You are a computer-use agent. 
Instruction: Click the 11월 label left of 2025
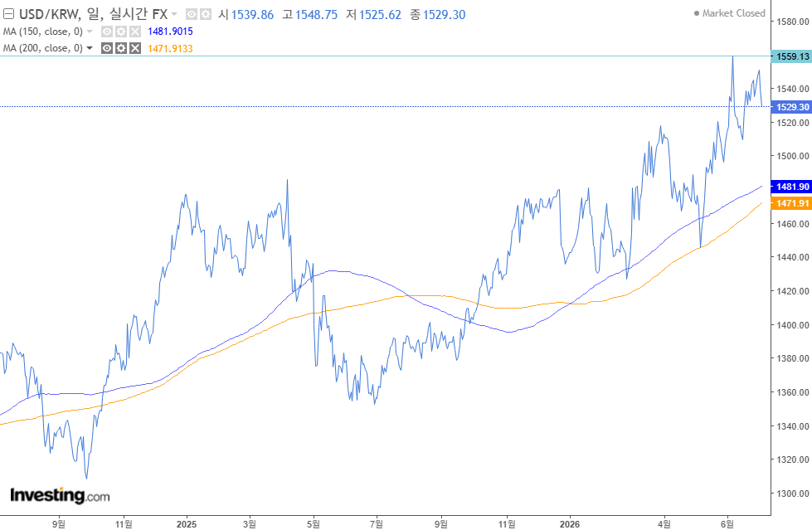(124, 524)
